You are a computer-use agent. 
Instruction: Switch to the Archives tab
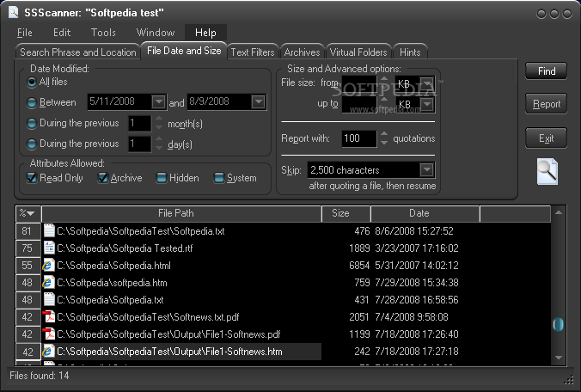tap(302, 52)
